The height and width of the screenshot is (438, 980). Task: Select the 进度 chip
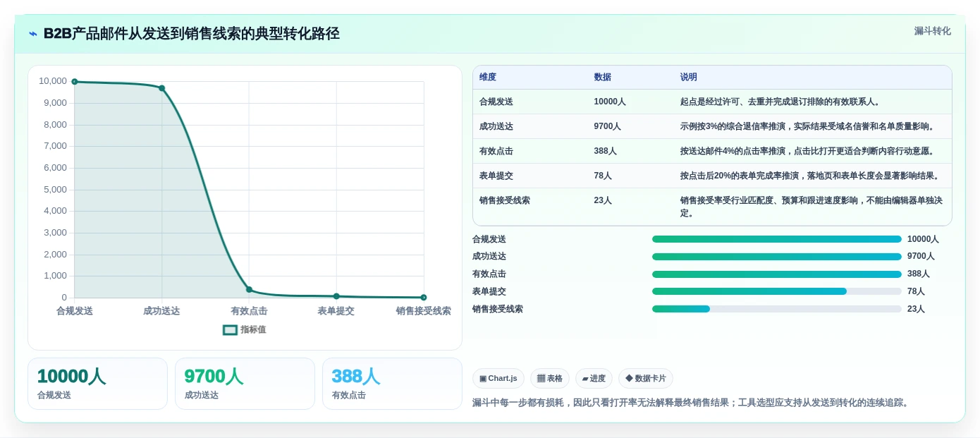coord(594,378)
